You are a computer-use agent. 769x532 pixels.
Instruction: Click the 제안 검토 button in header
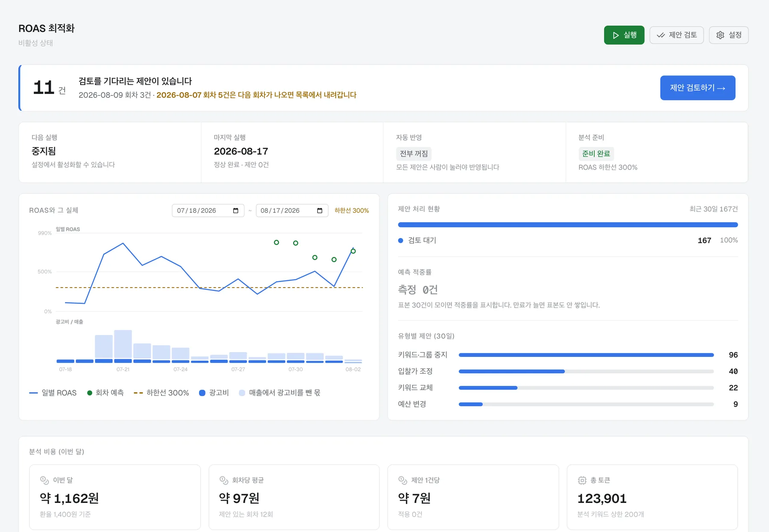coord(677,35)
